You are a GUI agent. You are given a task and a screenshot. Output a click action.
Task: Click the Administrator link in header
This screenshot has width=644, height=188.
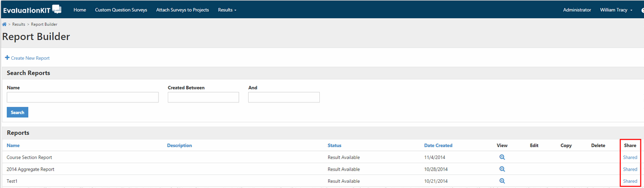click(577, 10)
